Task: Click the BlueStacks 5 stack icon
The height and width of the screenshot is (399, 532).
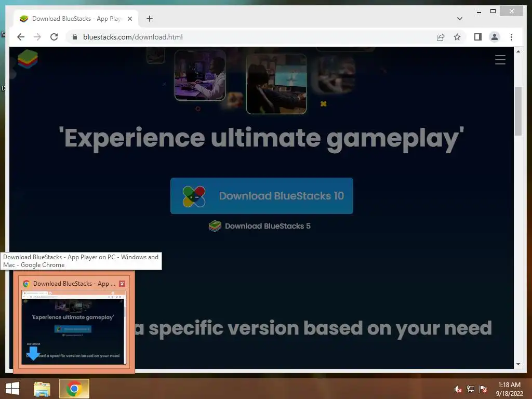Action: (x=215, y=226)
